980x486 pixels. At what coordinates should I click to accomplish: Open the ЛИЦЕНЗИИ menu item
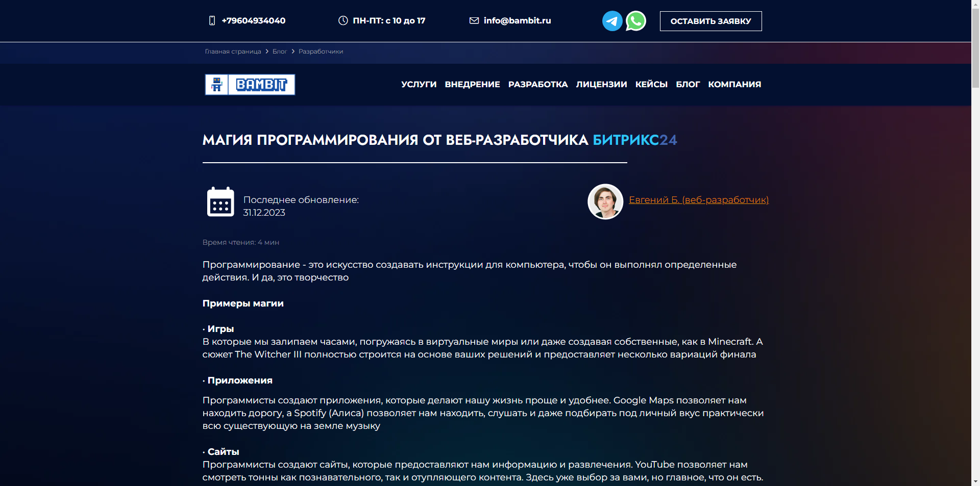[x=601, y=84]
